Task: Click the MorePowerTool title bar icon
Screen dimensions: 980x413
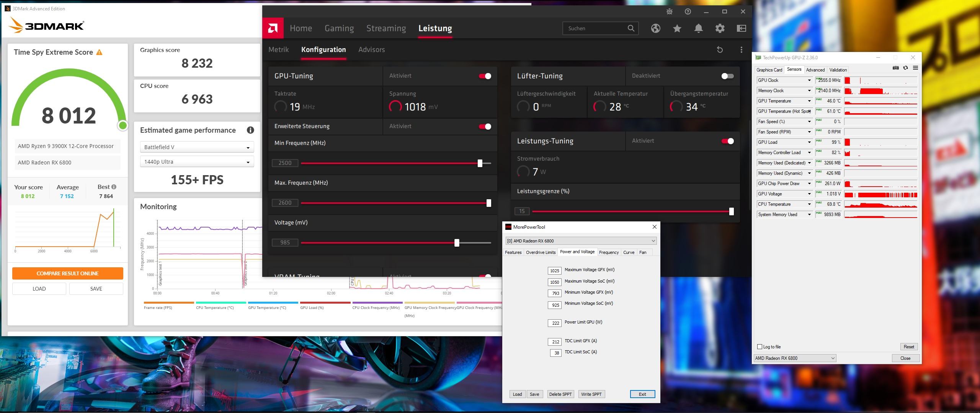Action: coord(508,227)
